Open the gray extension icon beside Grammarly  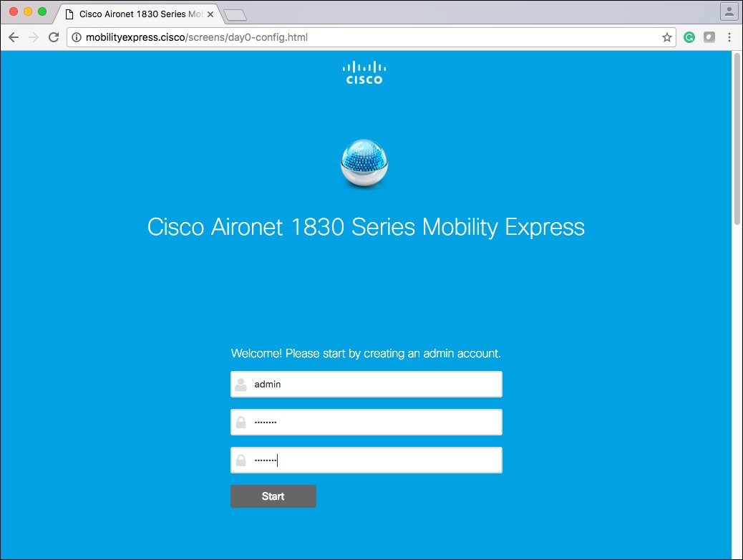(709, 37)
